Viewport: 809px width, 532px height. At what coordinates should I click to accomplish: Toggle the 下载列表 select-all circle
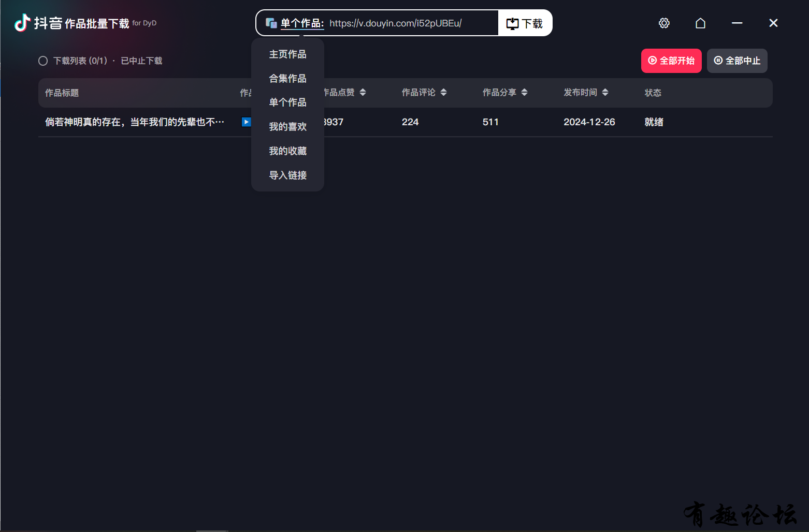(43, 61)
